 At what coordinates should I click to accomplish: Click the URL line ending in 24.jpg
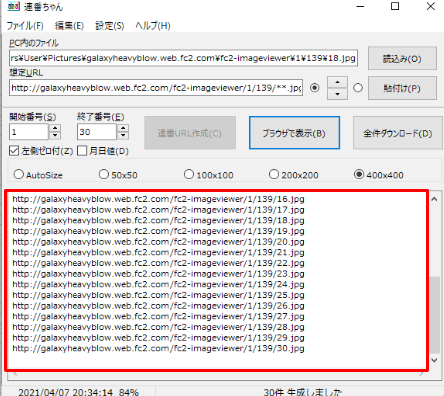(x=158, y=285)
